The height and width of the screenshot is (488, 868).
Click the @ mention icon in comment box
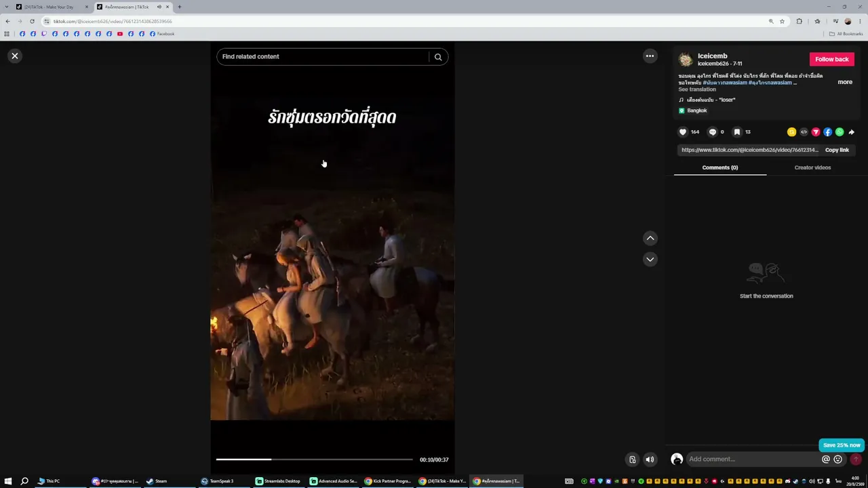(x=826, y=460)
